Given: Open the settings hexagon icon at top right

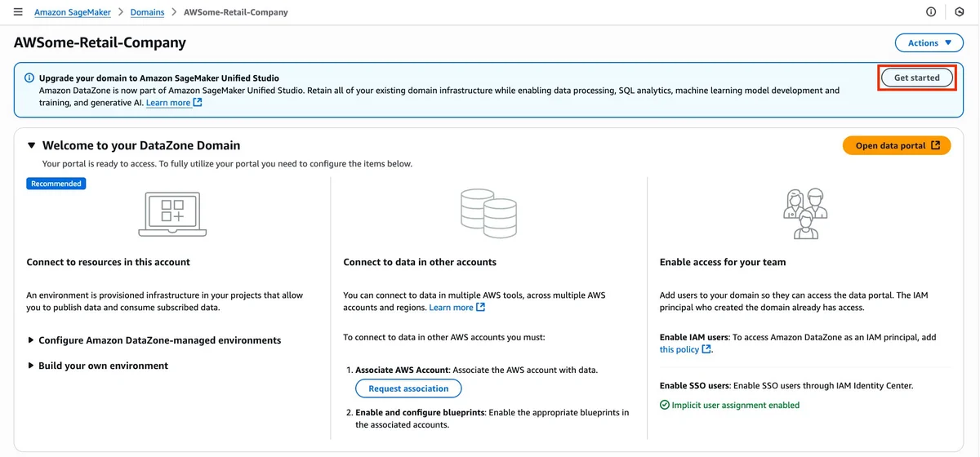Looking at the screenshot, I should click(x=960, y=12).
